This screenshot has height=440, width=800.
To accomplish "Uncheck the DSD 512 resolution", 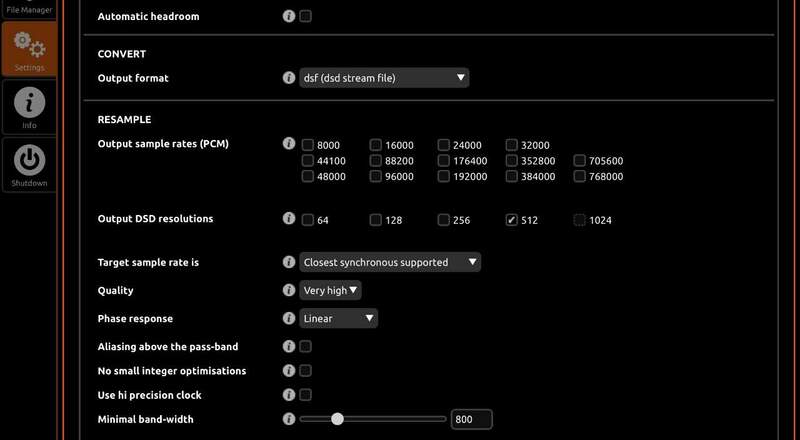I will click(512, 220).
